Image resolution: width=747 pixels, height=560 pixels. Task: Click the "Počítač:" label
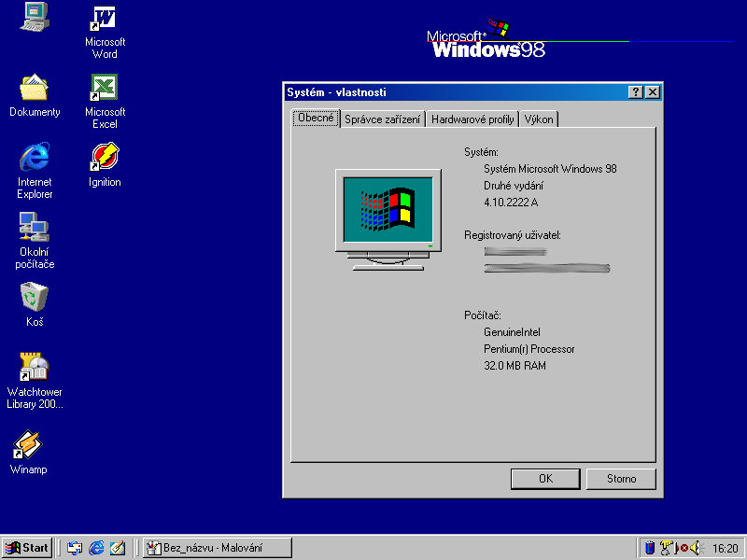click(483, 315)
